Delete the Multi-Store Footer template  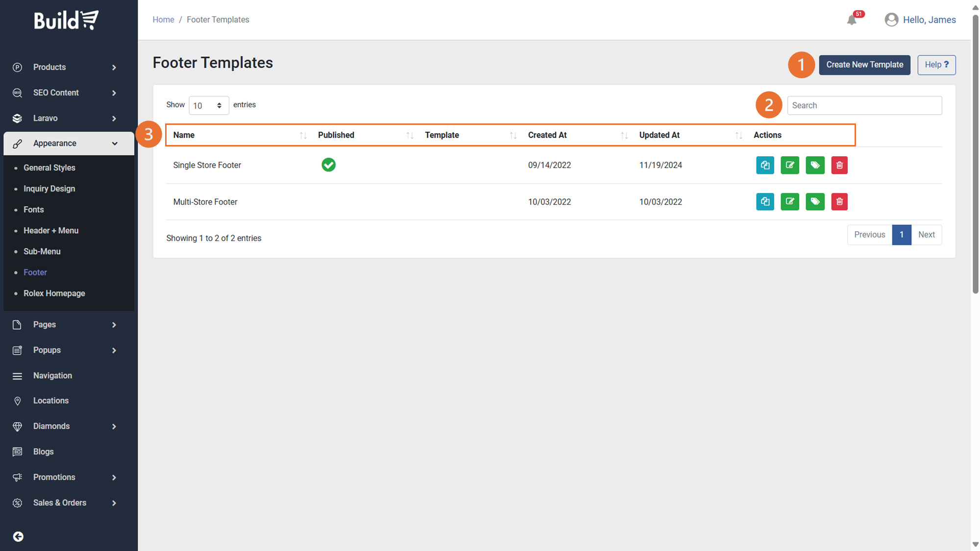(839, 202)
